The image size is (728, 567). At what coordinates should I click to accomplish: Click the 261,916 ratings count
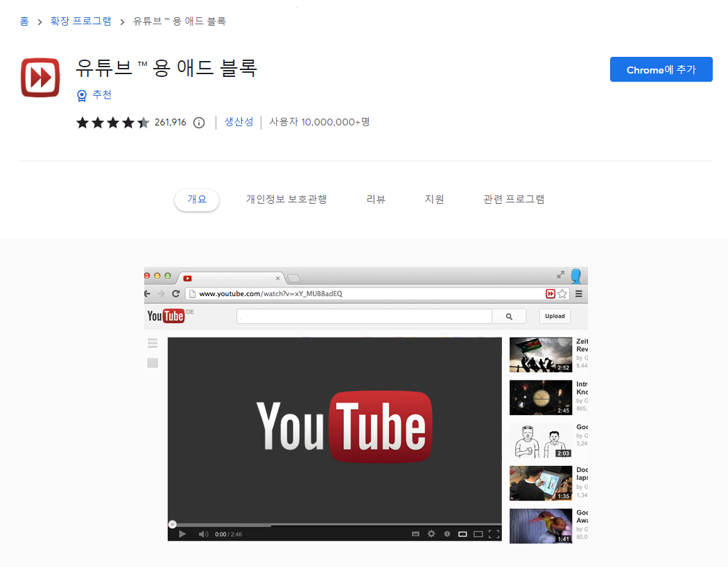pyautogui.click(x=170, y=123)
